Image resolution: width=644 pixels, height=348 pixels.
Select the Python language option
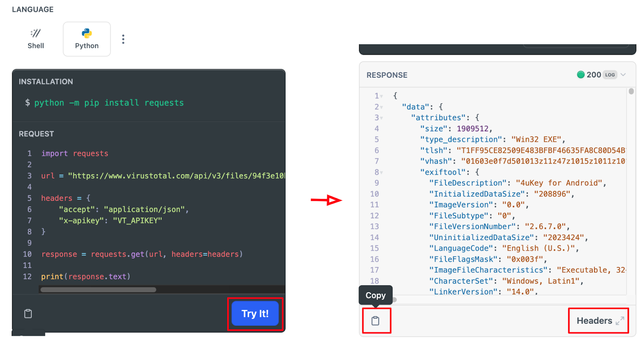coord(87,39)
